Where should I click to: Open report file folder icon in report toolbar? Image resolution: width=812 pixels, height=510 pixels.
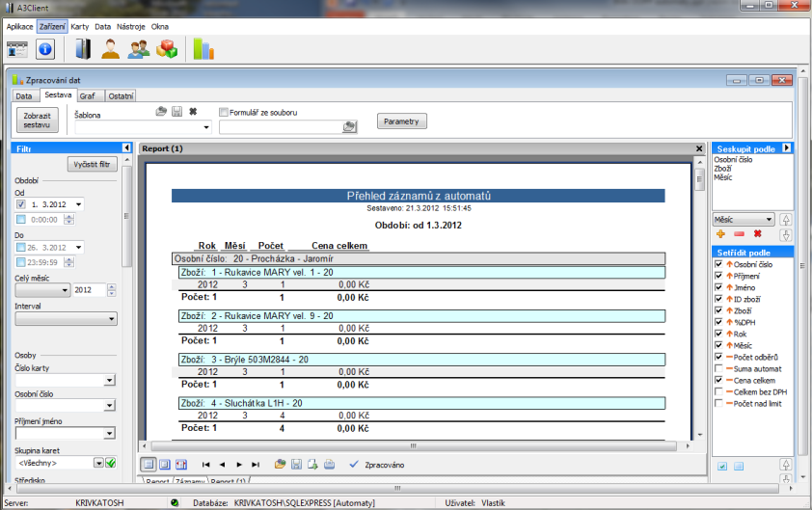[x=281, y=465]
